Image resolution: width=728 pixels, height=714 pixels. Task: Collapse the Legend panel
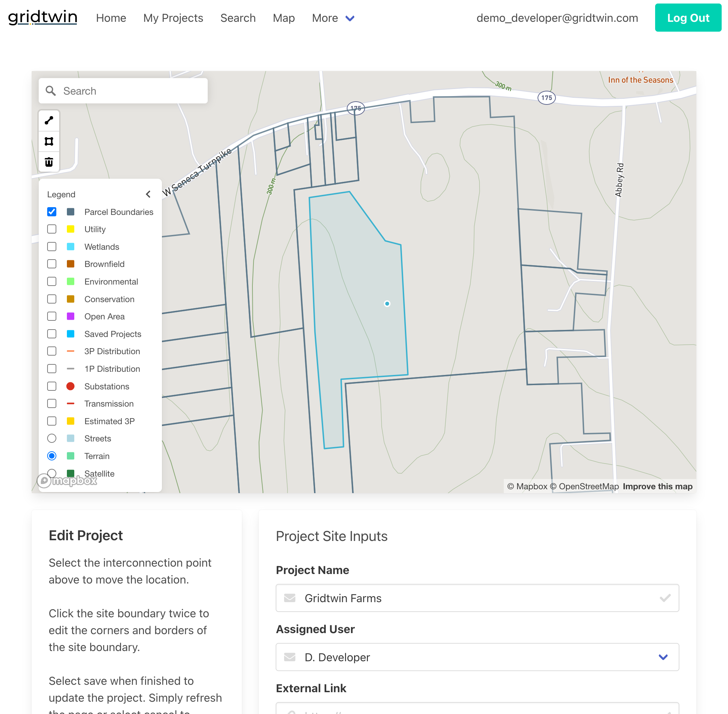coord(148,194)
